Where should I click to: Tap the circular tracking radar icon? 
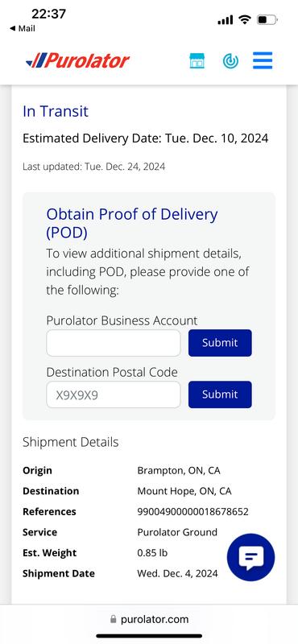230,61
